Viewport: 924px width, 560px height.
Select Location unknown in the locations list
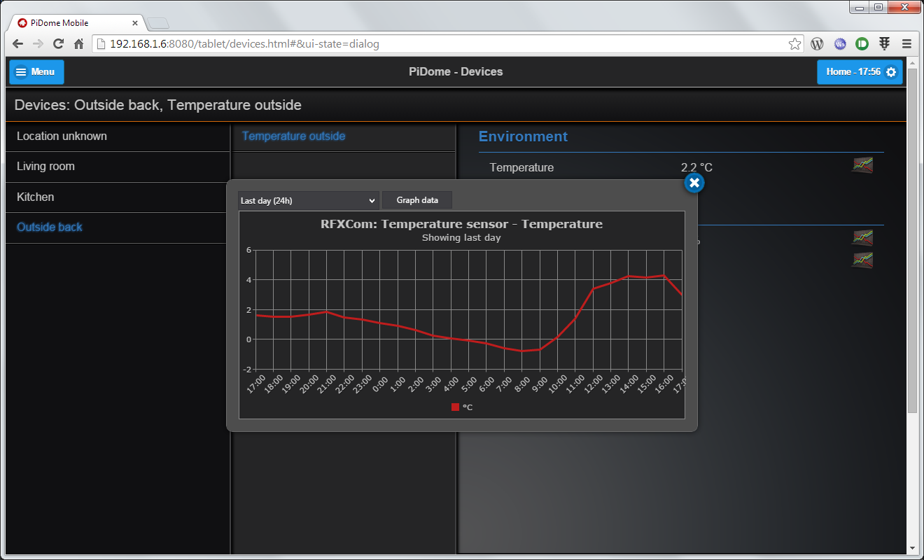[x=118, y=136]
